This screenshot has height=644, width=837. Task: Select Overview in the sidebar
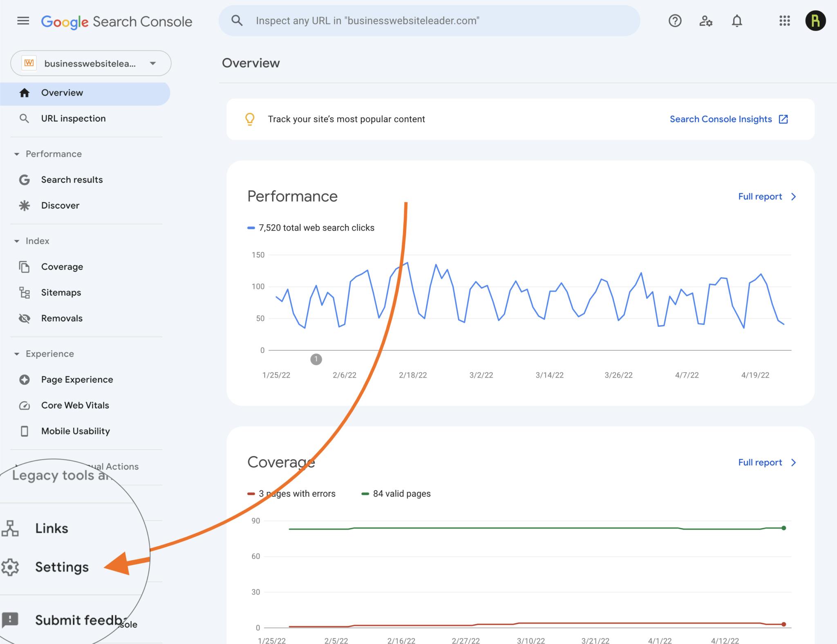85,93
